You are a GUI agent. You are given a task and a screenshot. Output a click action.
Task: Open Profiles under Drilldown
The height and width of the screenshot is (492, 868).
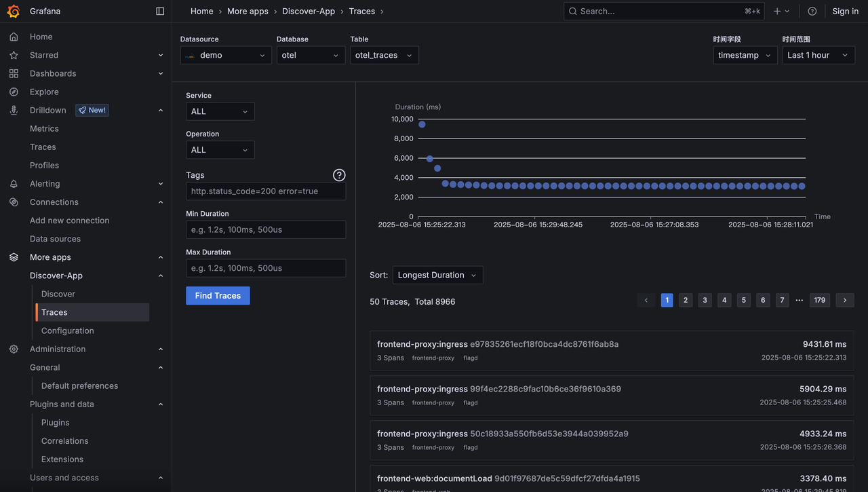pyautogui.click(x=44, y=165)
